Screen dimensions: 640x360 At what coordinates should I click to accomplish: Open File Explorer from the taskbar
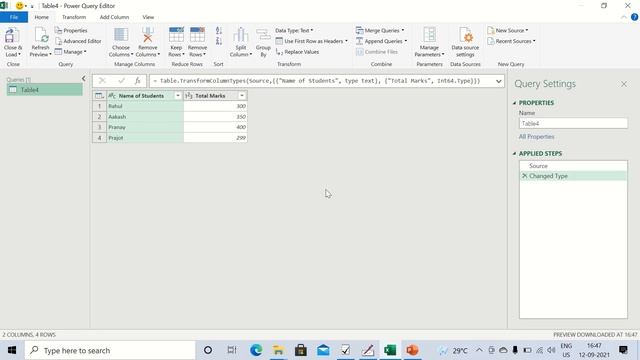tap(278, 350)
